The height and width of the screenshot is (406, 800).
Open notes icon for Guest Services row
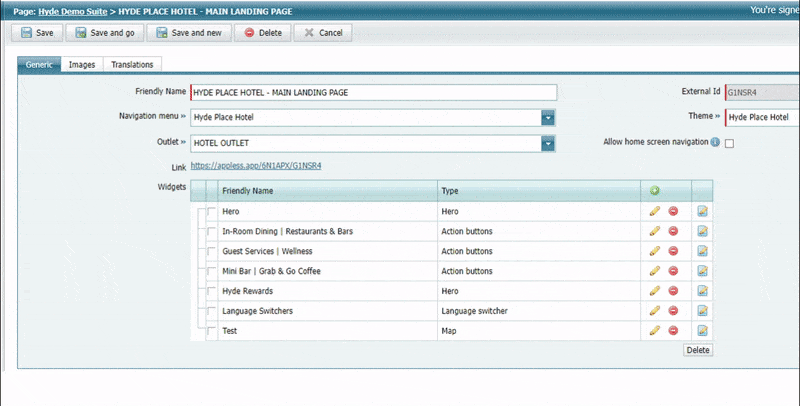tap(703, 251)
